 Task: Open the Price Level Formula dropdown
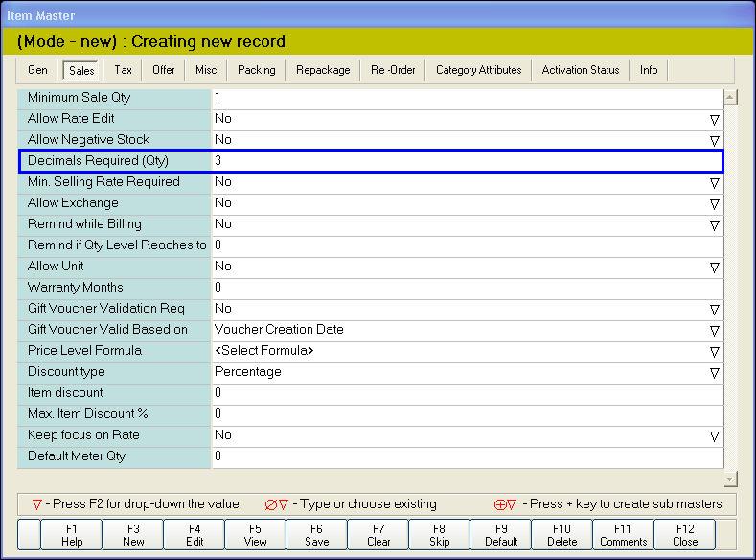(714, 352)
